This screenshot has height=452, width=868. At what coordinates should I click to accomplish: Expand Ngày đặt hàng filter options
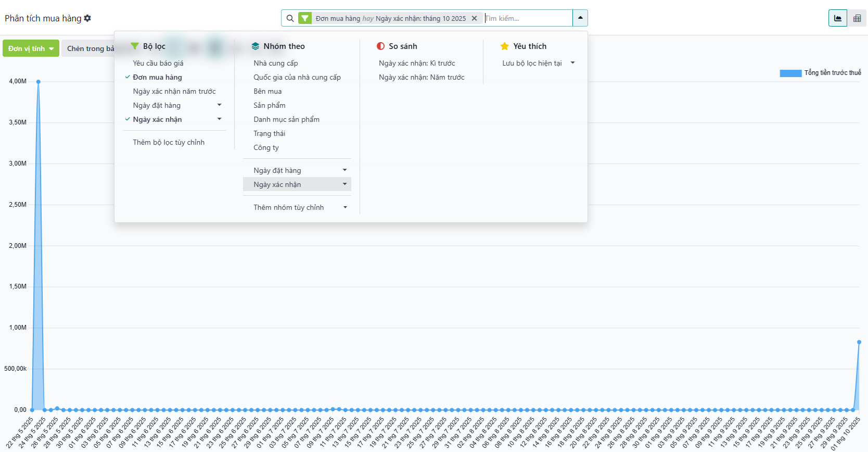[219, 105]
